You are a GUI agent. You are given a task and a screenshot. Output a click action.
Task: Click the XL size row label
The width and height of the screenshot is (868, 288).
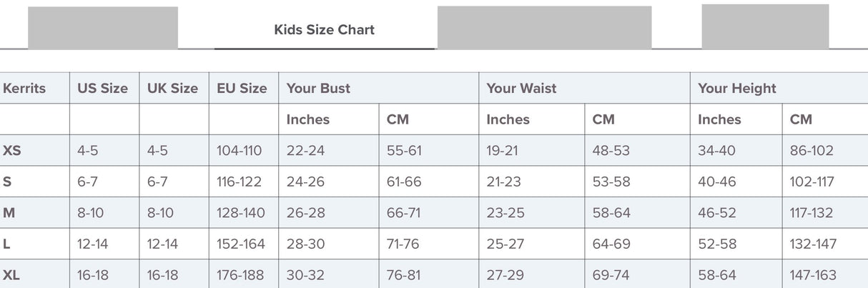point(11,275)
